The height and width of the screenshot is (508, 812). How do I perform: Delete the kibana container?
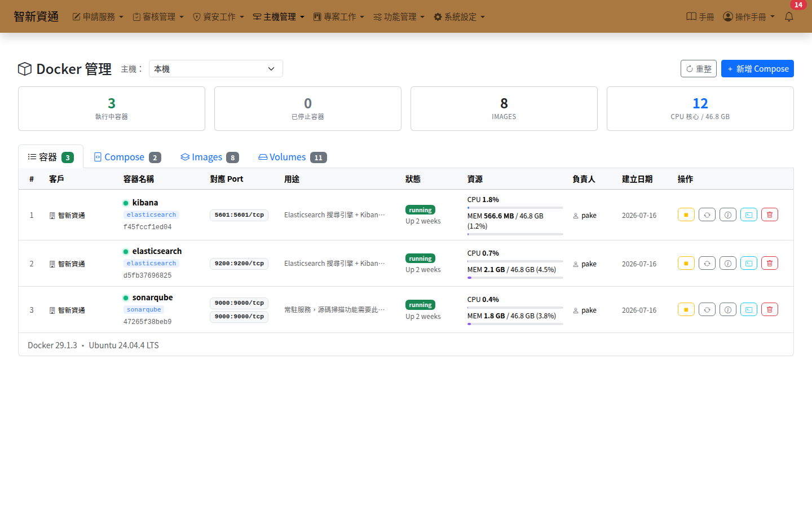[770, 214]
